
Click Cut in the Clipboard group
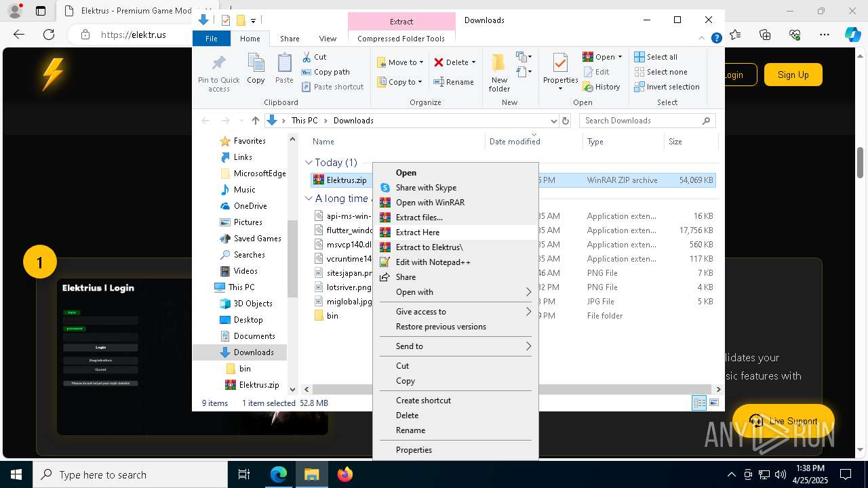point(314,57)
